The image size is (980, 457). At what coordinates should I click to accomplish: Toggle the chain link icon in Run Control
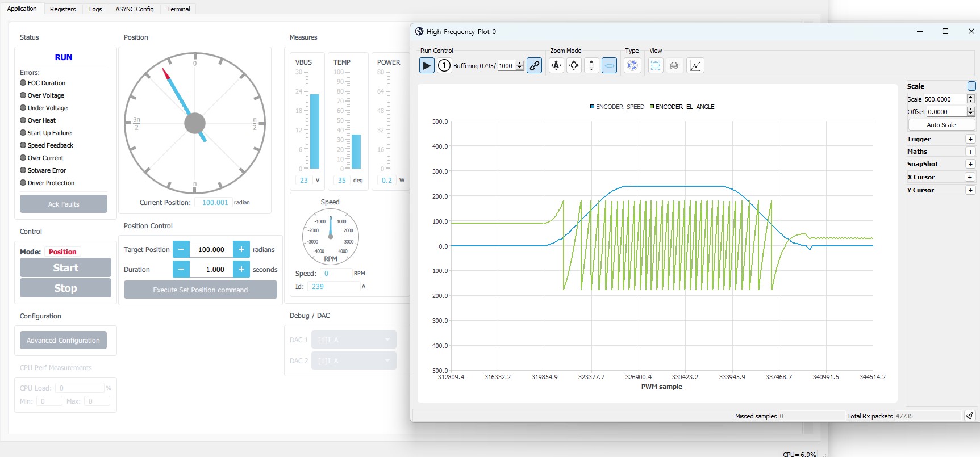pyautogui.click(x=534, y=66)
